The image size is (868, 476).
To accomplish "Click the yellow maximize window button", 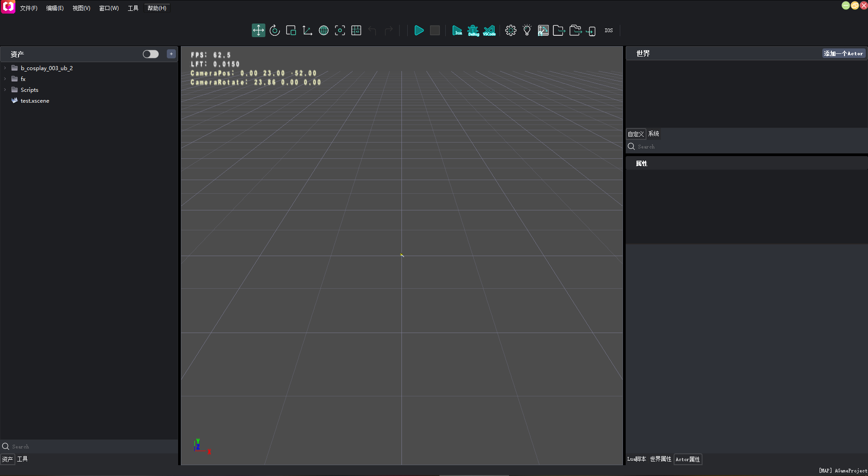I will tap(854, 5).
